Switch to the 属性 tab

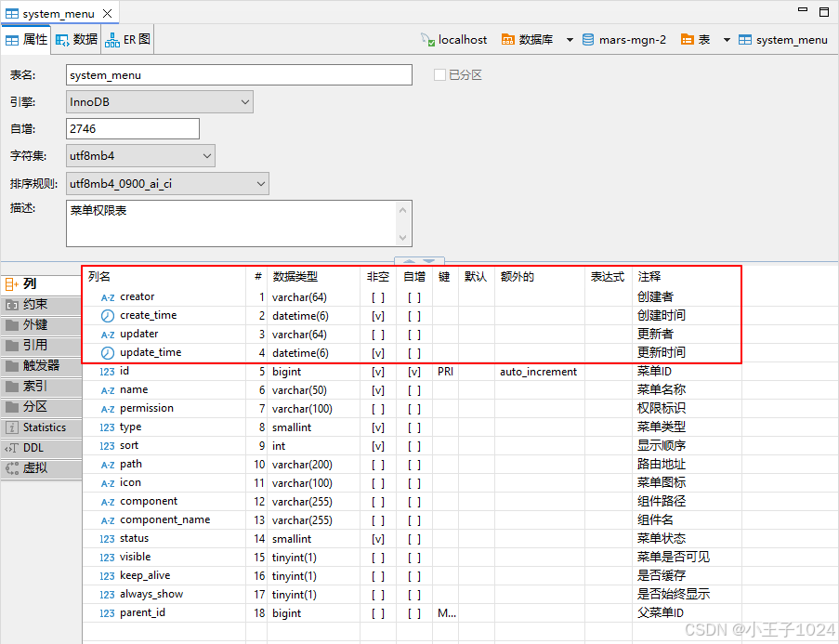click(26, 40)
